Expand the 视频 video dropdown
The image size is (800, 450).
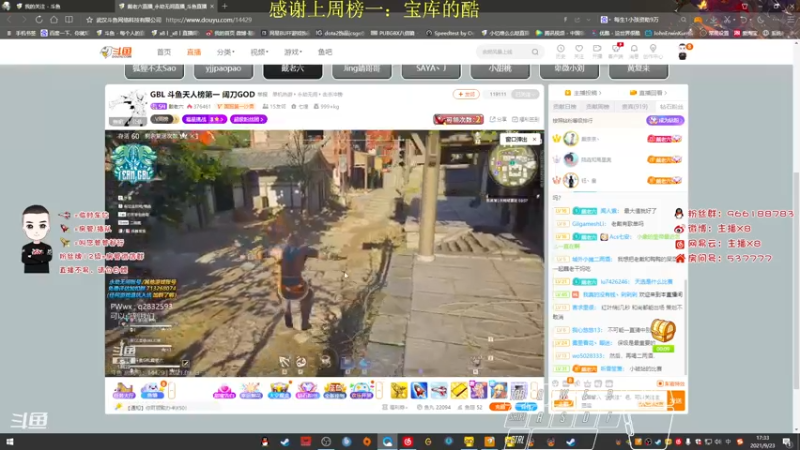[259, 52]
